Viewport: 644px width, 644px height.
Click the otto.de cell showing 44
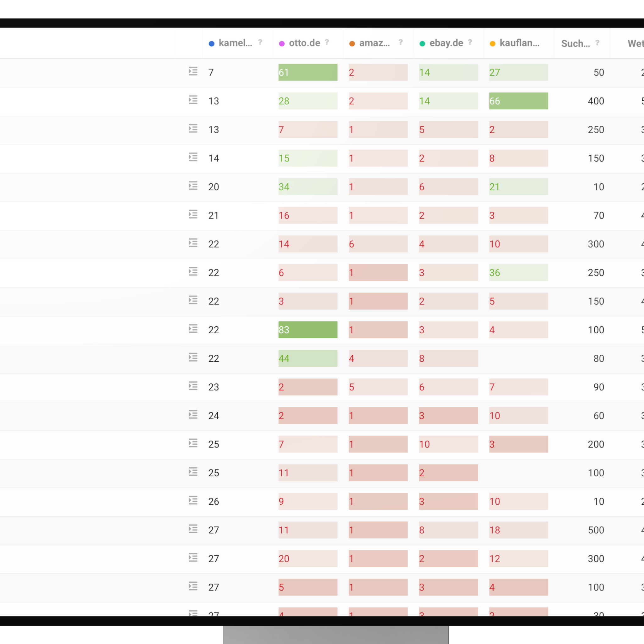(308, 358)
